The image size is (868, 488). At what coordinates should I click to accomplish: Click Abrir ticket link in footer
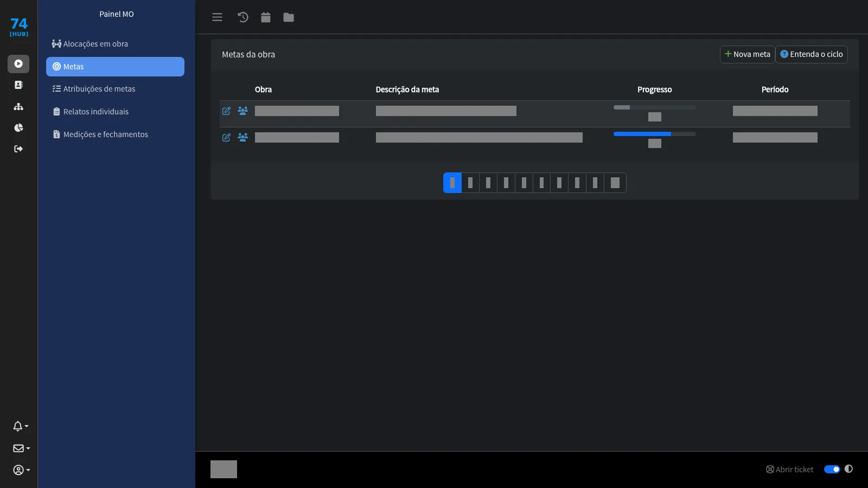(x=789, y=470)
